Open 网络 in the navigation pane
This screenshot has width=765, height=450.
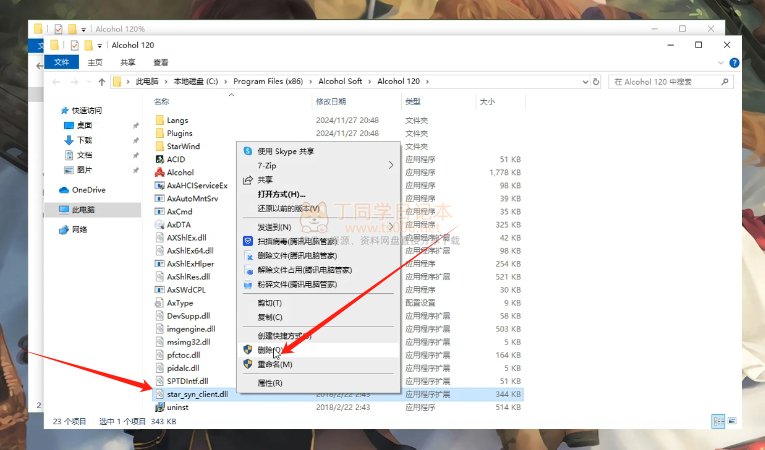pyautogui.click(x=79, y=229)
